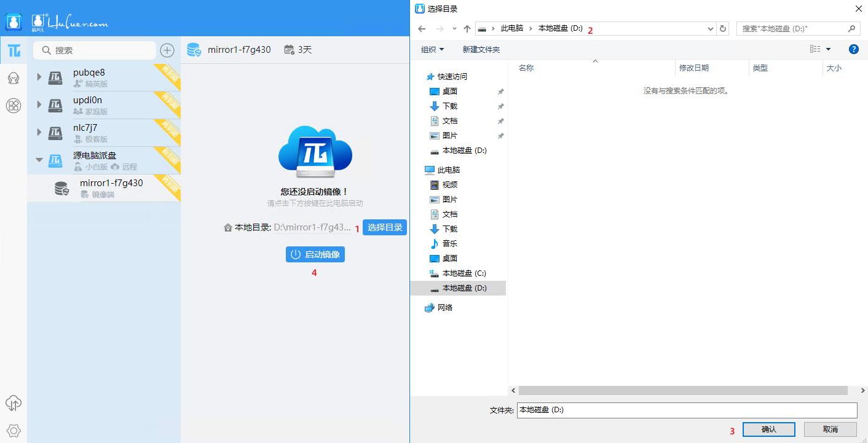Click the user avatar icon at top left
This screenshot has height=443, width=868.
(13, 22)
